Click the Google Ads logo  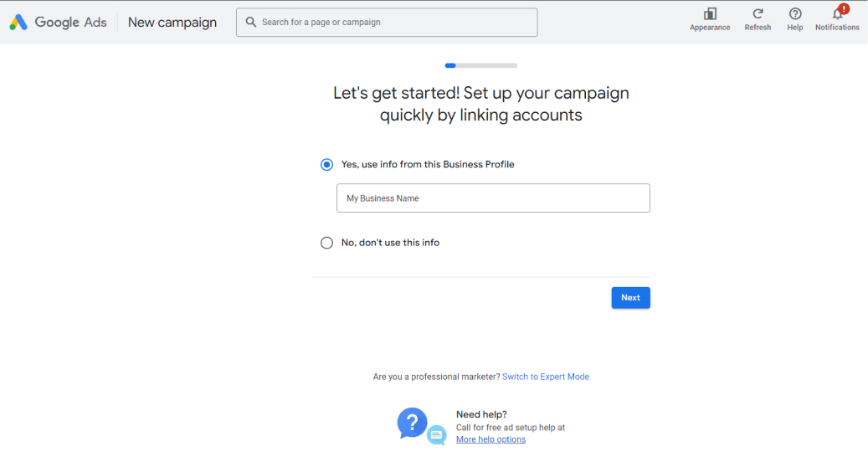pos(18,22)
